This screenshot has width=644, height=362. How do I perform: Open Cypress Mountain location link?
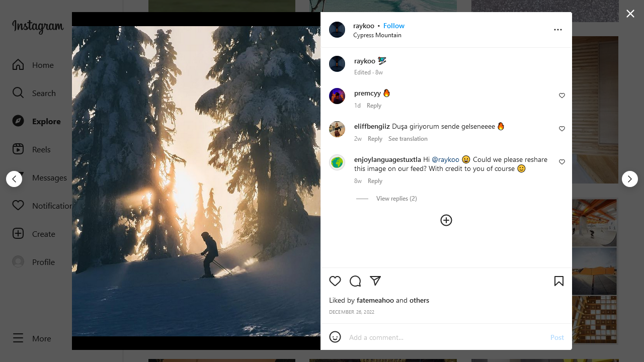pyautogui.click(x=377, y=35)
